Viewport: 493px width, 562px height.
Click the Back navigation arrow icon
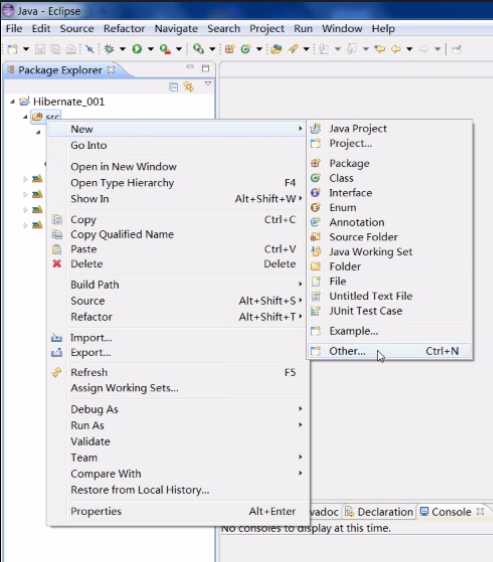pyautogui.click(x=395, y=49)
